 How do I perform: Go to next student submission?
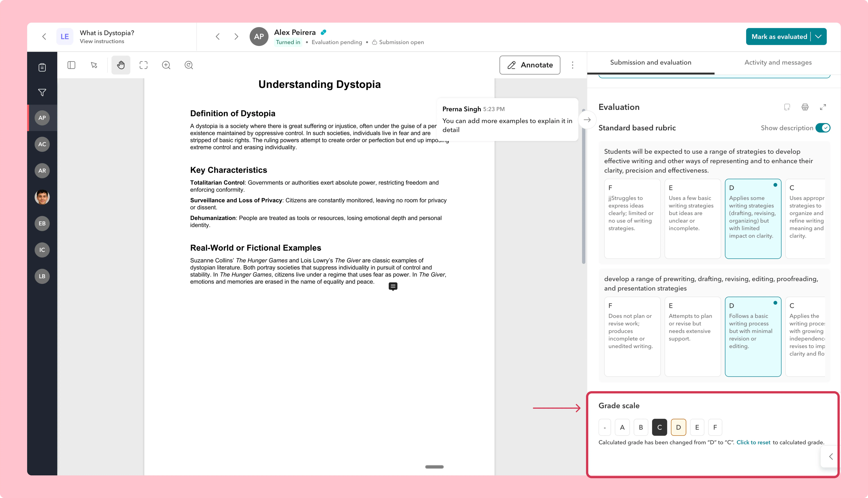236,37
